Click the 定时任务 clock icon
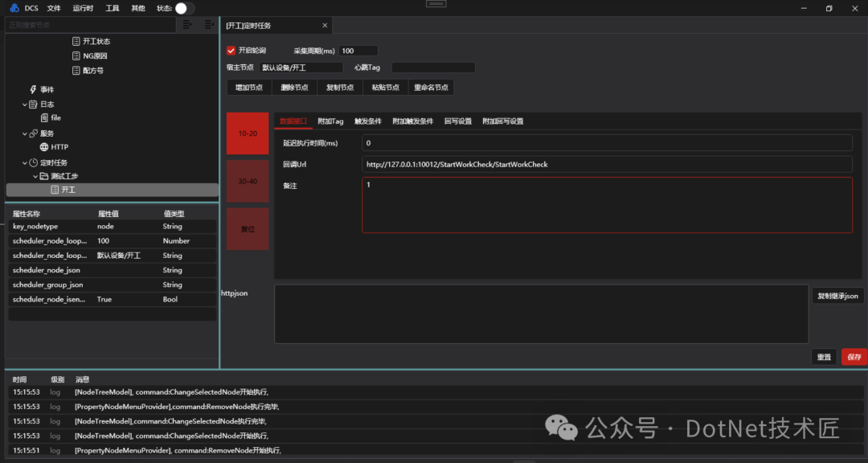This screenshot has height=463, width=868. 33,162
